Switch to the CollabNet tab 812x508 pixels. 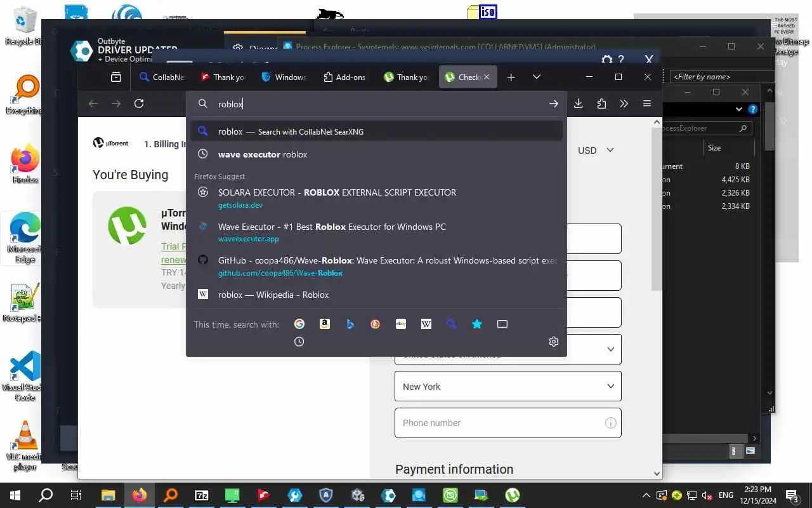[162, 77]
